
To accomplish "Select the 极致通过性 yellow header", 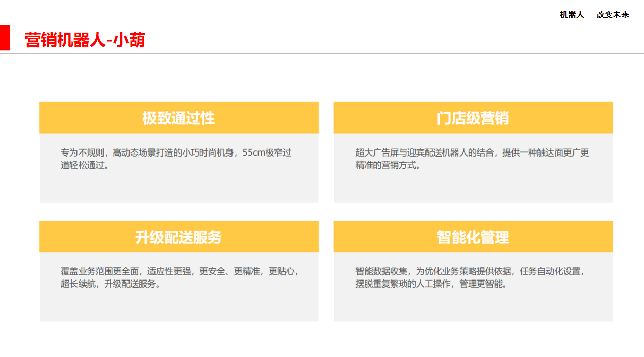I will (178, 118).
